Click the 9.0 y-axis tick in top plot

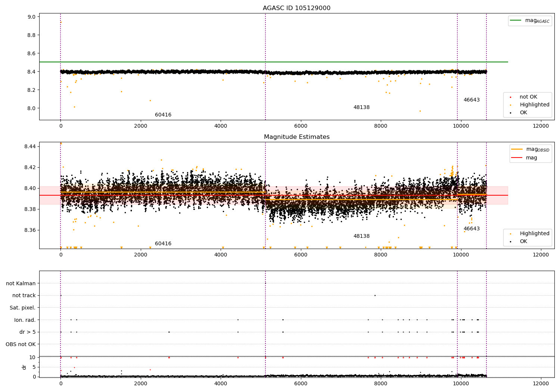point(31,17)
